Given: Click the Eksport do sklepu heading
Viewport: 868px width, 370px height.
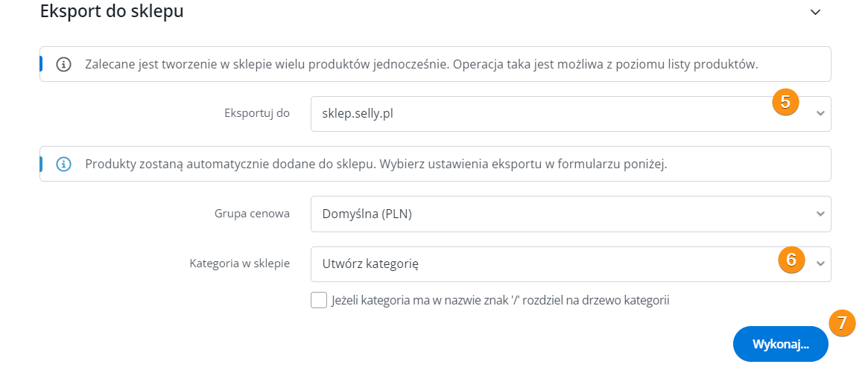Looking at the screenshot, I should pos(112,12).
